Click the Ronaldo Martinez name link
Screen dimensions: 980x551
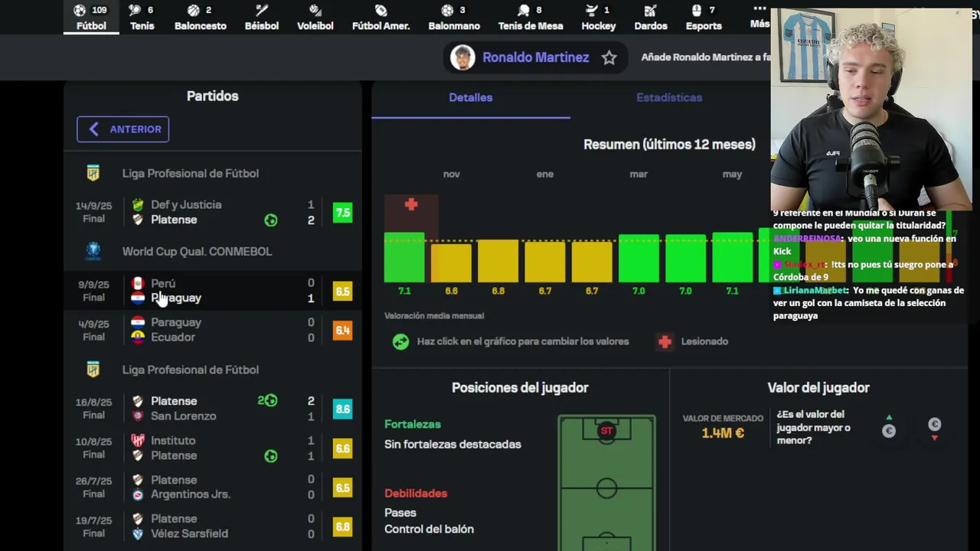click(x=535, y=57)
